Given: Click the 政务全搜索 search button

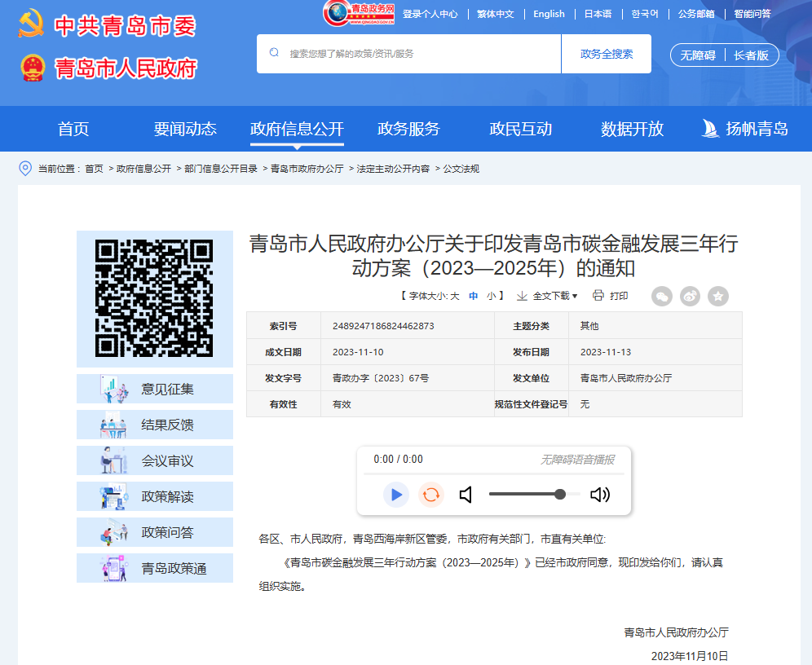Looking at the screenshot, I should [606, 54].
